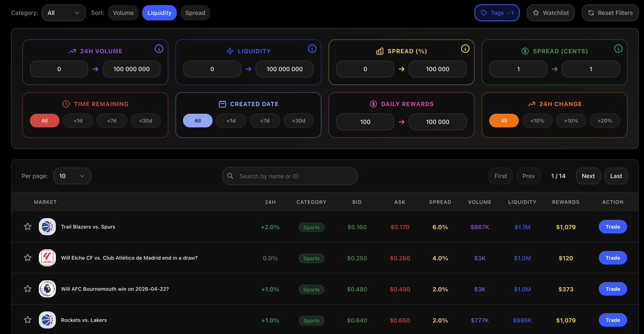Go to Prev page
This screenshot has height=334, width=644.
pos(529,176)
